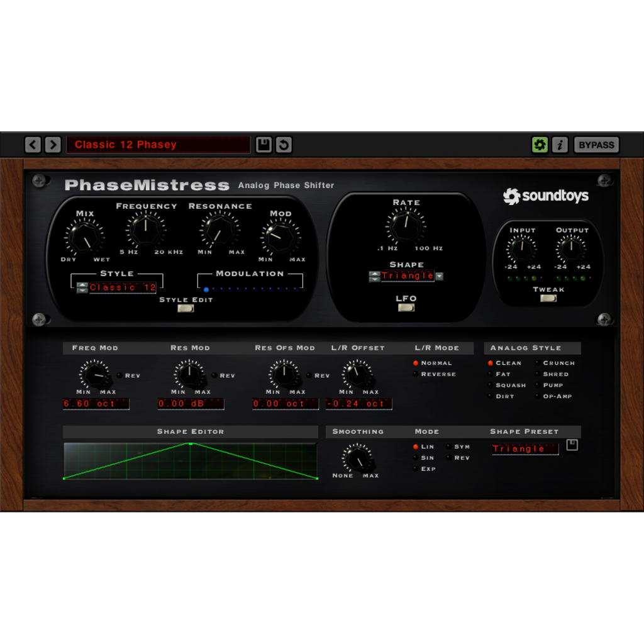Click the 0.00 dB Res Mod value field
644x644 pixels.
point(191,404)
